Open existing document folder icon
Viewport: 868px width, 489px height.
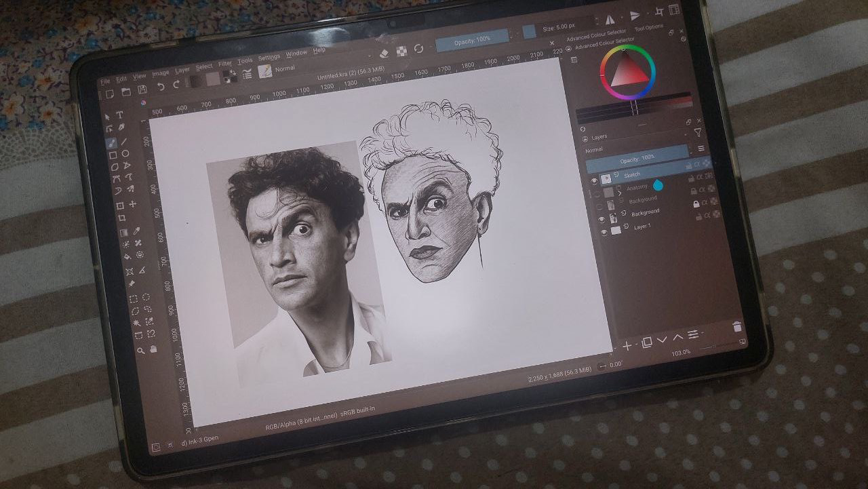point(126,92)
